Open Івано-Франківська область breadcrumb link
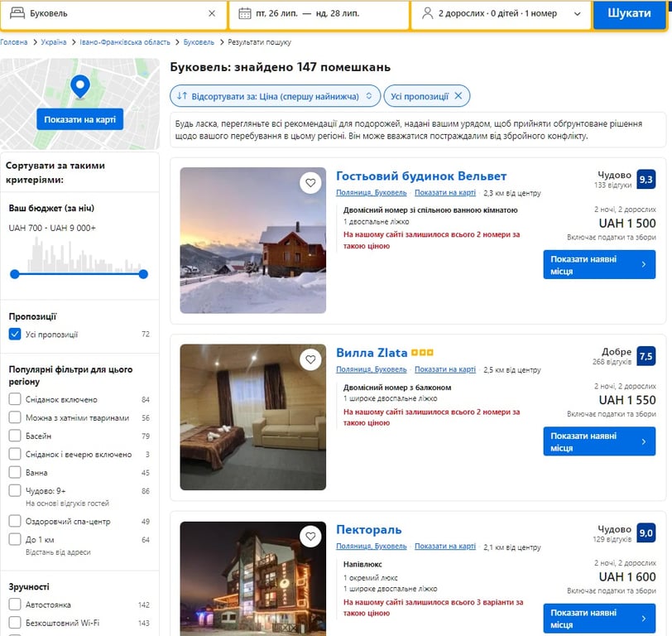The width and height of the screenshot is (672, 636). [x=125, y=42]
